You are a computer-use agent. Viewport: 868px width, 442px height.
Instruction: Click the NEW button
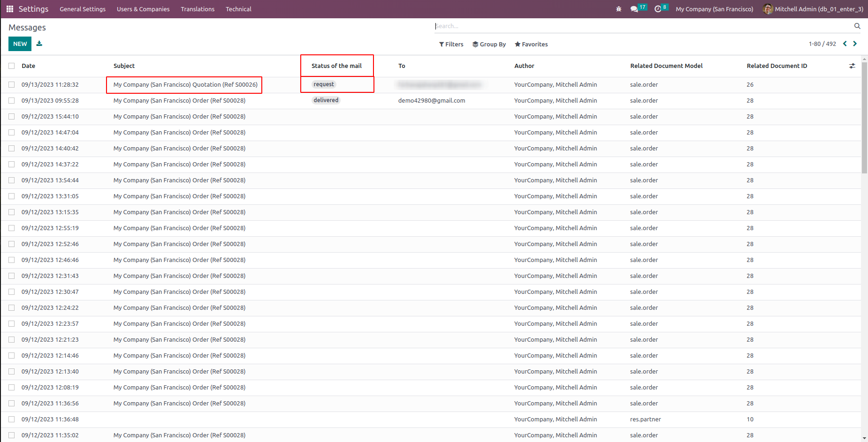(x=20, y=44)
